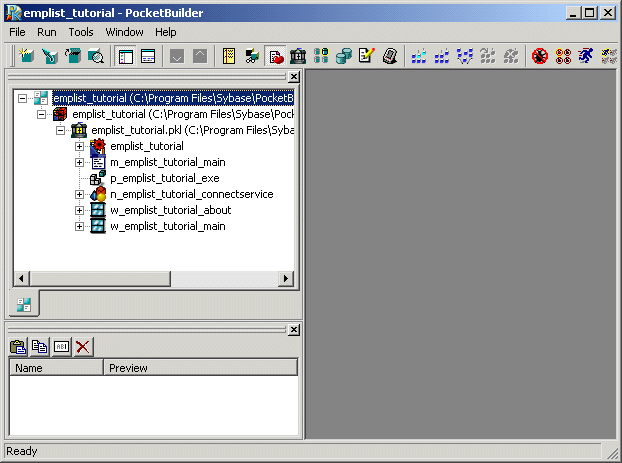Click the Full Build Workspace icon
622x463 pixels.
point(442,56)
